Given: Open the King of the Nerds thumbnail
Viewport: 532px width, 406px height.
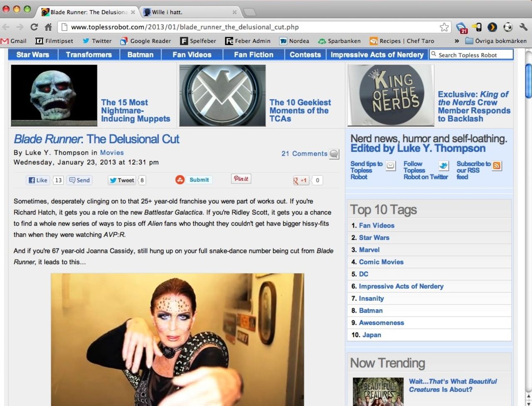Looking at the screenshot, I should pos(390,95).
